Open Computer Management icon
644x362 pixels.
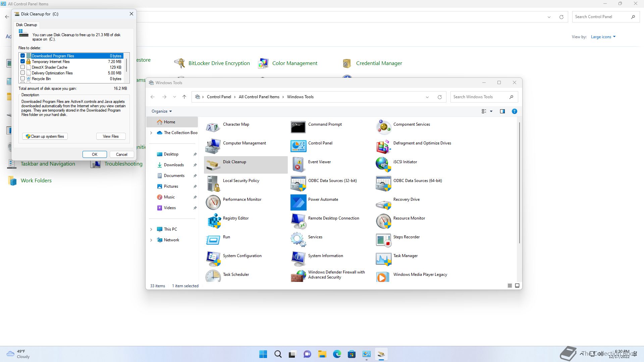pyautogui.click(x=213, y=146)
